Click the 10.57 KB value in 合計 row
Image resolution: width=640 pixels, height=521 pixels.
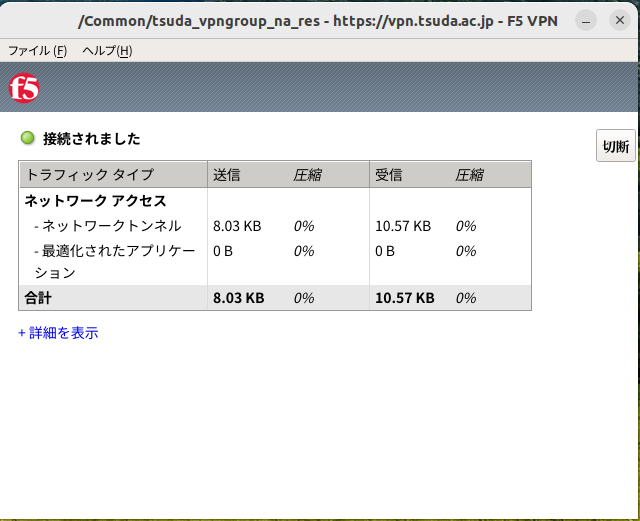point(404,298)
